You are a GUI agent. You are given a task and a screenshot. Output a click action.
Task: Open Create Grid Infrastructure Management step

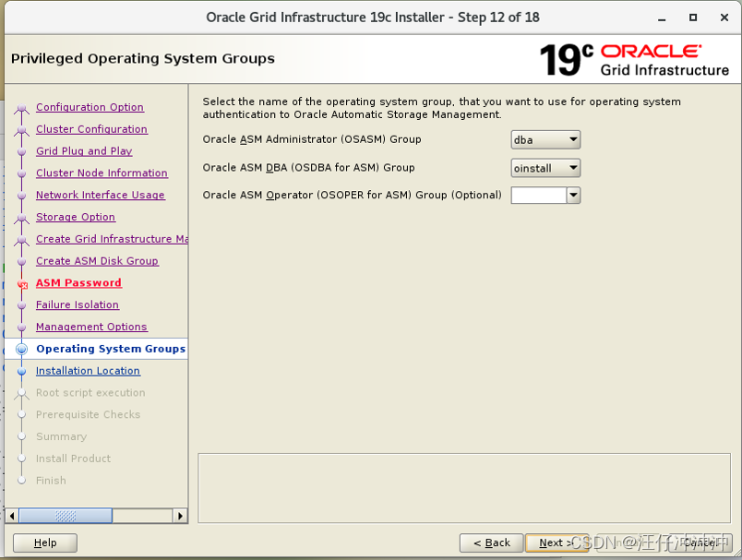(112, 239)
